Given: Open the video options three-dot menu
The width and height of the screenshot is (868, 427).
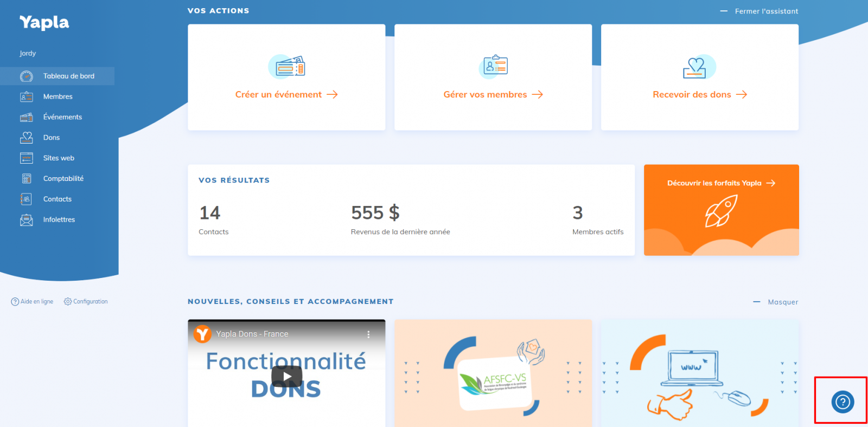Looking at the screenshot, I should point(368,334).
